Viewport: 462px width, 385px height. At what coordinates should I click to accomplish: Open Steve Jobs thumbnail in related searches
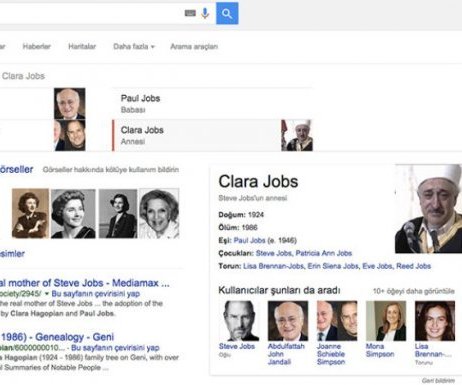tap(239, 321)
